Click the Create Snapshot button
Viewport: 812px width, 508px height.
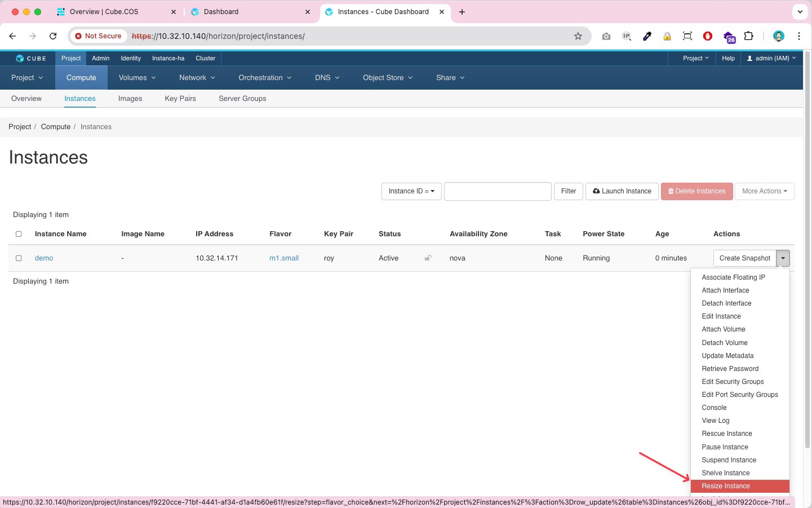click(744, 258)
